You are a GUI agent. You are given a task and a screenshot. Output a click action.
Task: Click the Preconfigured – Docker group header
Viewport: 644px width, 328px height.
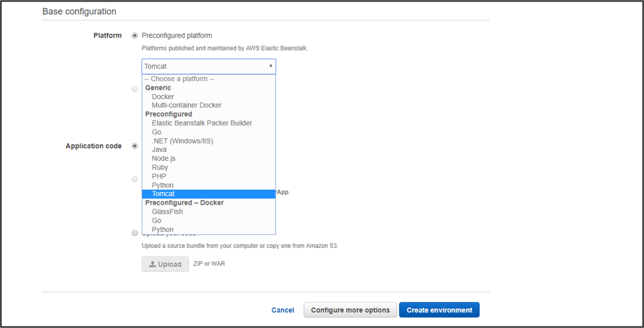[184, 203]
